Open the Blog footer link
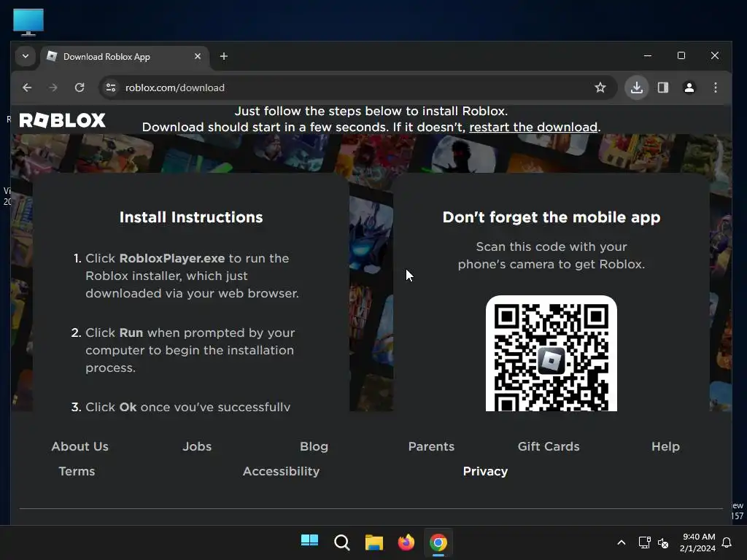The height and width of the screenshot is (560, 747). click(314, 446)
